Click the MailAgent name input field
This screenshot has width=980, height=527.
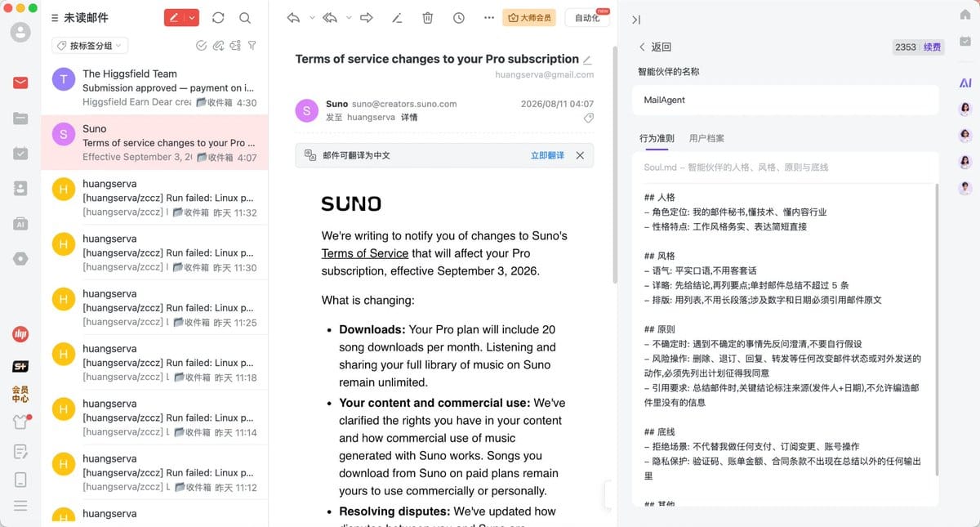point(786,100)
